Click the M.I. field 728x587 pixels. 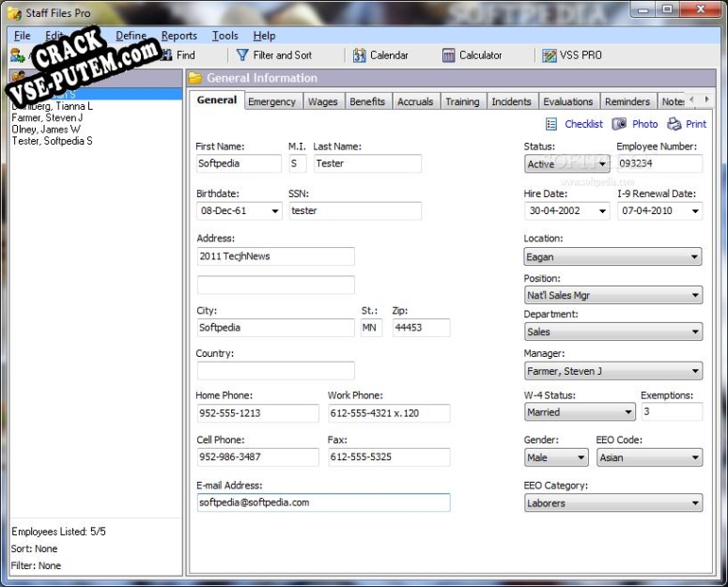pos(298,163)
